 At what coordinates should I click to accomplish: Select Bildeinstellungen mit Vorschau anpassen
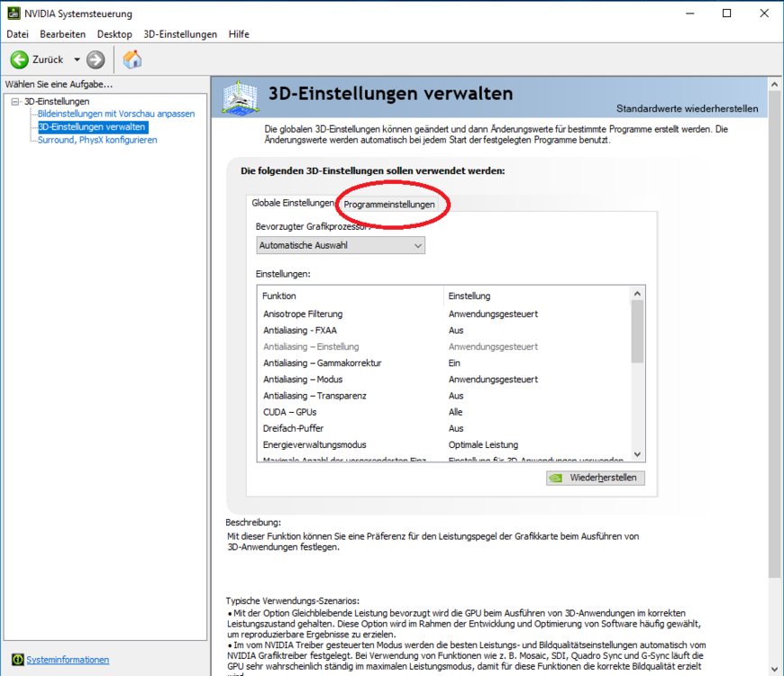coord(115,114)
